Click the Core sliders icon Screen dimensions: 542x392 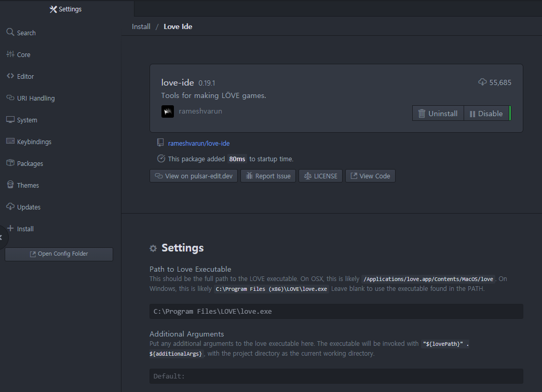pos(10,54)
